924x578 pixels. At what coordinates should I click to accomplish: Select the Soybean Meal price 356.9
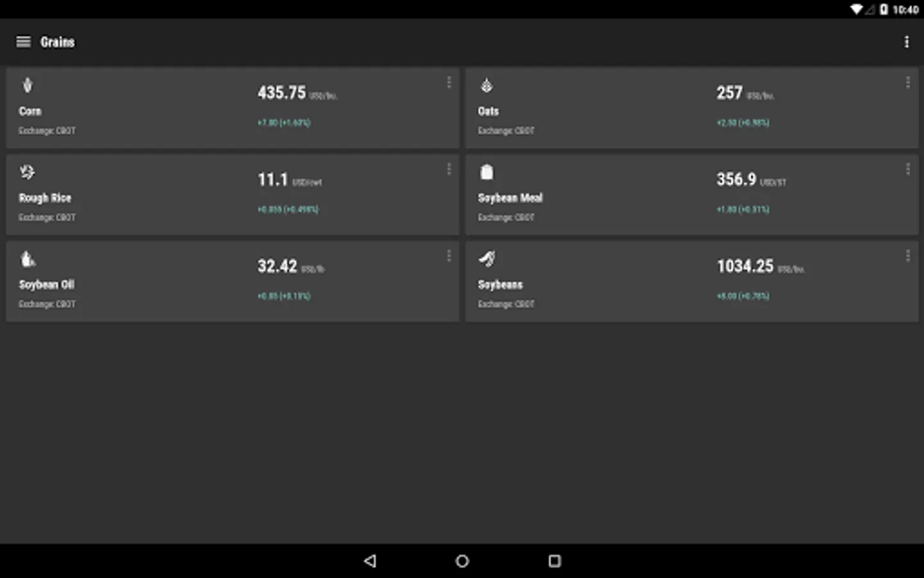[737, 179]
